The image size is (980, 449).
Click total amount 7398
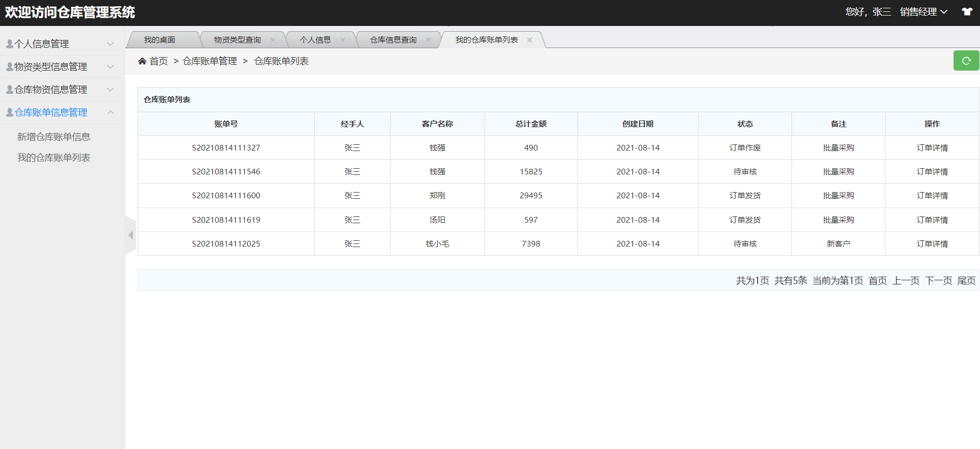coord(531,244)
